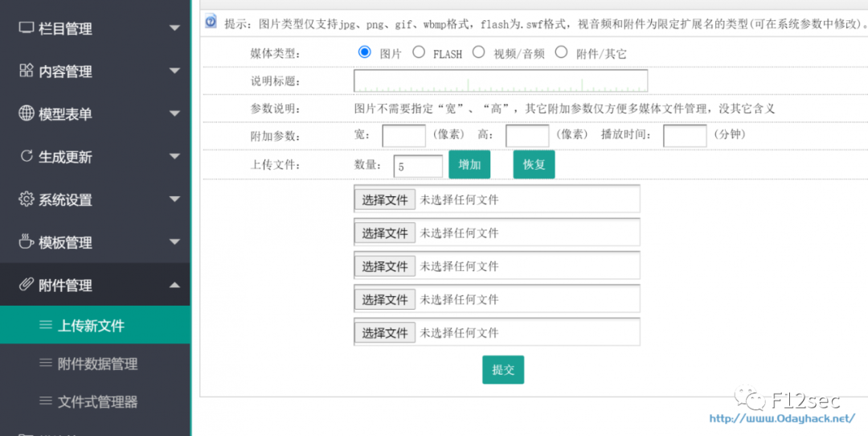
Task: Click the paperclip icon beside 附件管理
Action: click(x=26, y=285)
